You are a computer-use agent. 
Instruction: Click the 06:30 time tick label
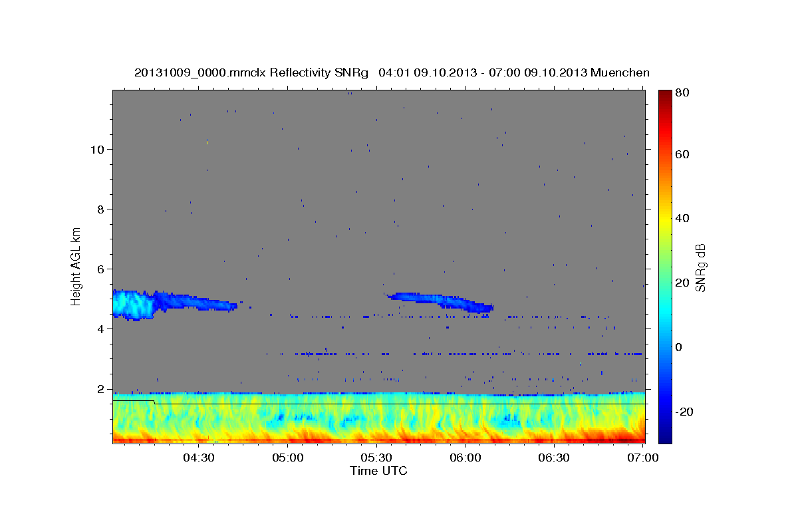554,458
